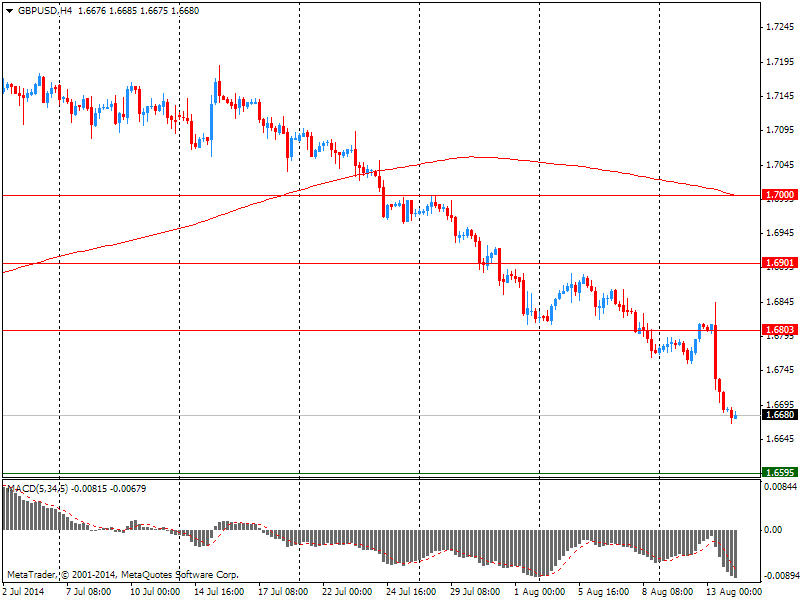800x600 pixels.
Task: Click the current price 1.6680 label
Action: pos(780,414)
